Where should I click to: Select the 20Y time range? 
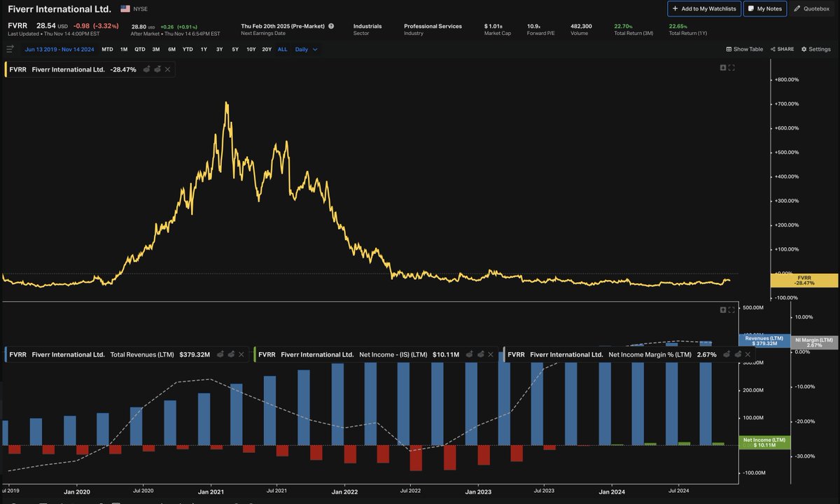click(x=267, y=49)
